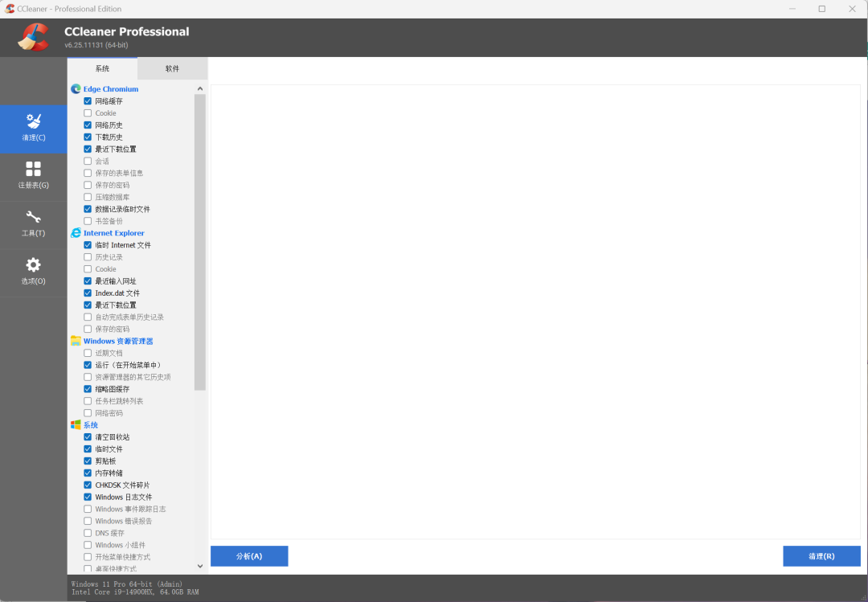Open the 工具(T) wrench tools section
Image resolution: width=868 pixels, height=602 pixels.
(33, 224)
